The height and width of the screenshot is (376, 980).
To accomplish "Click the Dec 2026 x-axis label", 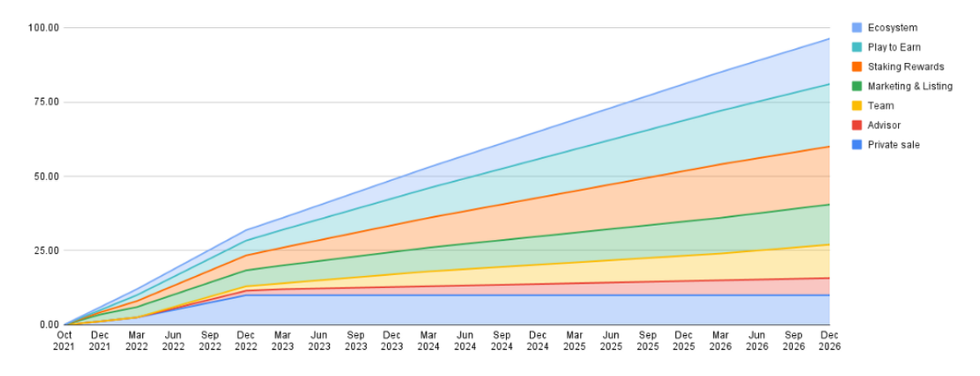I will tap(829, 340).
